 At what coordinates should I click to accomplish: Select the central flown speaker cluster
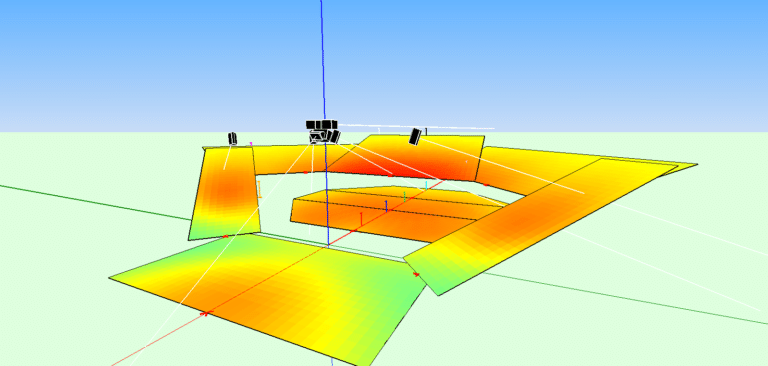tap(323, 131)
